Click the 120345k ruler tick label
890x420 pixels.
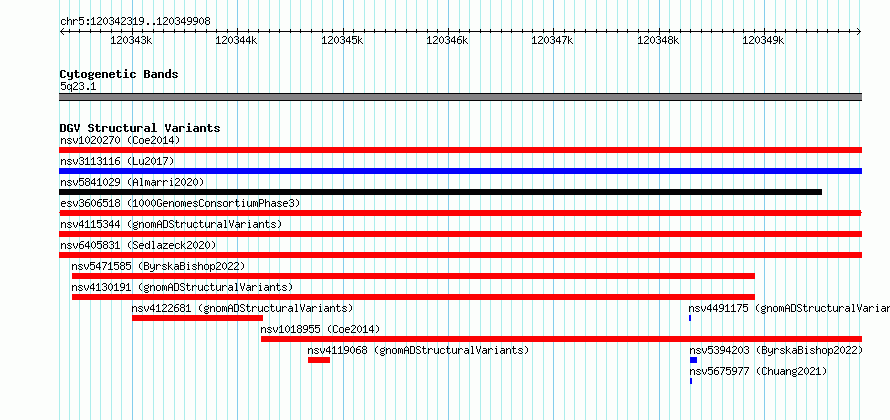coord(342,40)
